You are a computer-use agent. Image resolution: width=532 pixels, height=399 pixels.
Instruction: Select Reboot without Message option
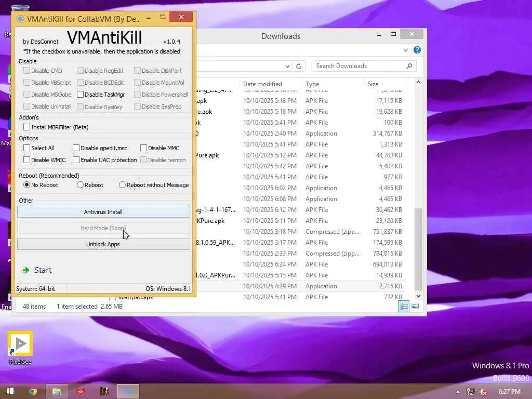[x=122, y=185]
